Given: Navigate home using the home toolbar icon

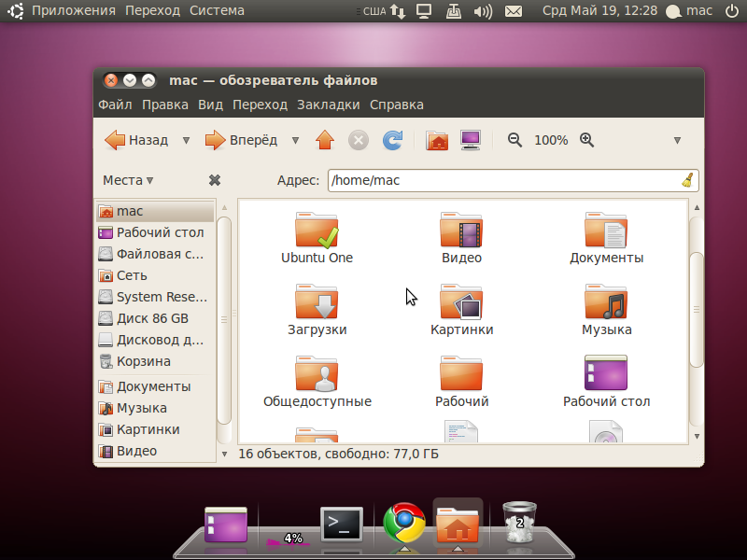Looking at the screenshot, I should 436,140.
